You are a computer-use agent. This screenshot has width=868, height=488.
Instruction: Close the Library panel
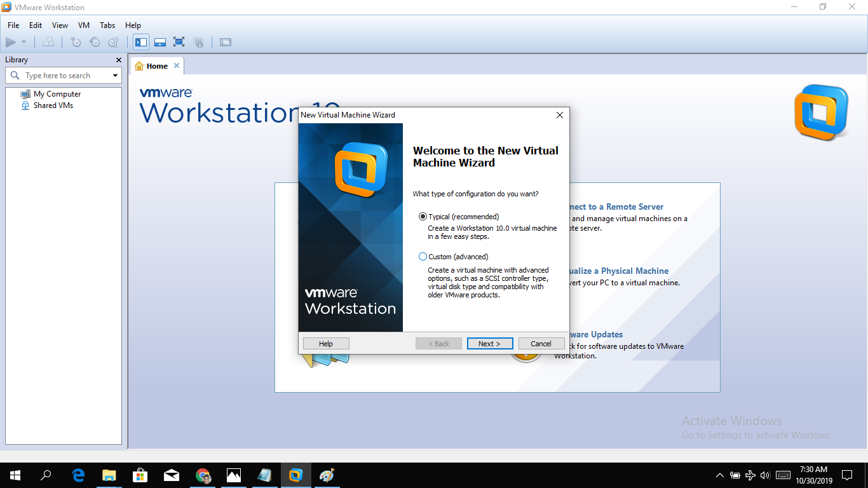click(x=118, y=60)
